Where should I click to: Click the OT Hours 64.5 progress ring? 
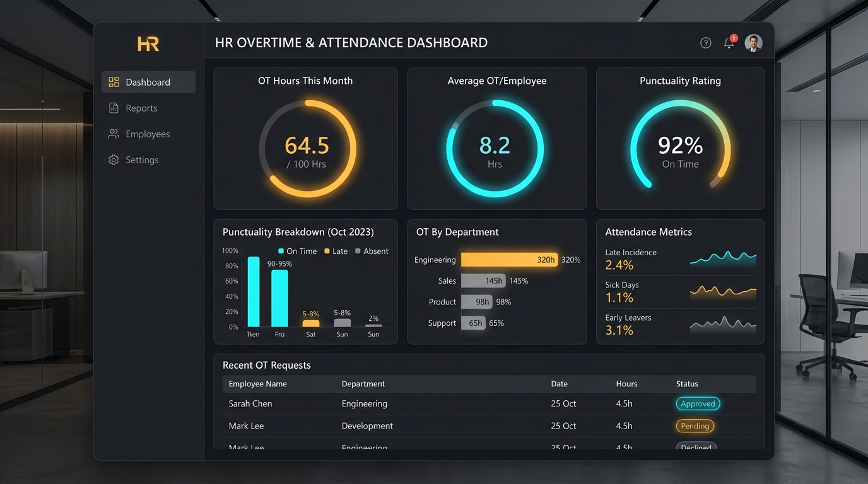tap(307, 149)
